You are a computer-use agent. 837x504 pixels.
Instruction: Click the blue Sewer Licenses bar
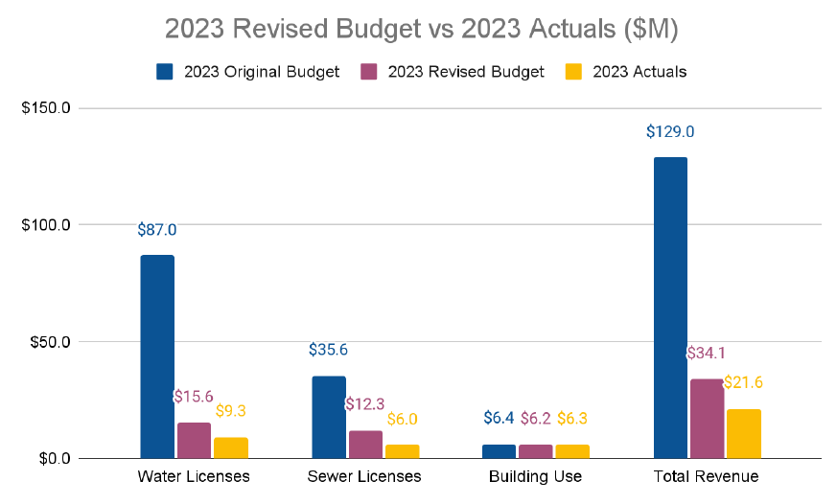pos(329,417)
